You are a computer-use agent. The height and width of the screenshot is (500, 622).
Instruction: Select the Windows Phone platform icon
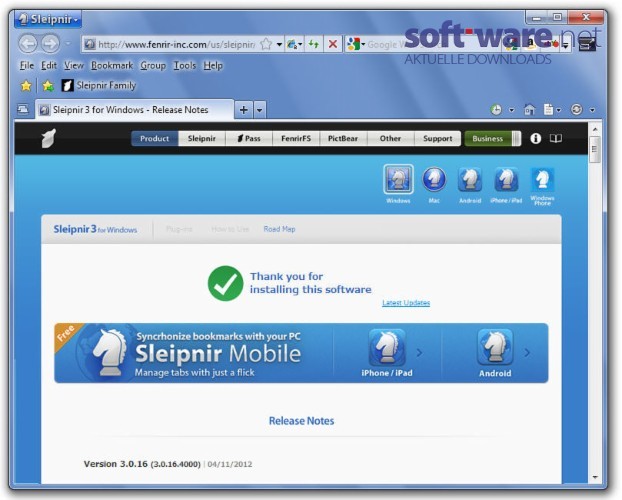pyautogui.click(x=542, y=186)
